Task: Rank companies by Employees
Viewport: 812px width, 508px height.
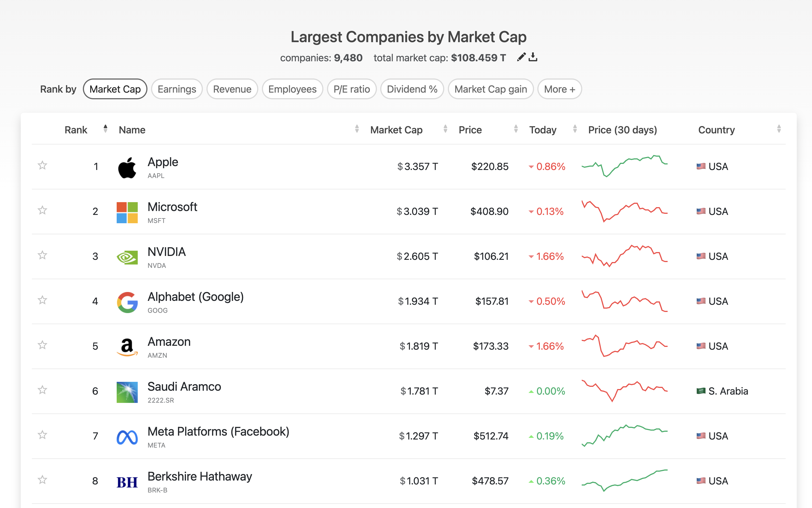Action: point(292,89)
